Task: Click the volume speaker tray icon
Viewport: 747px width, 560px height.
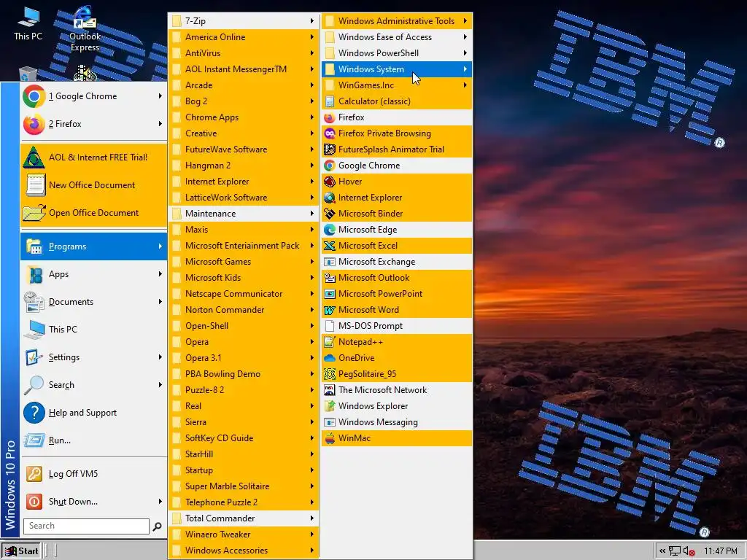Action: click(689, 551)
